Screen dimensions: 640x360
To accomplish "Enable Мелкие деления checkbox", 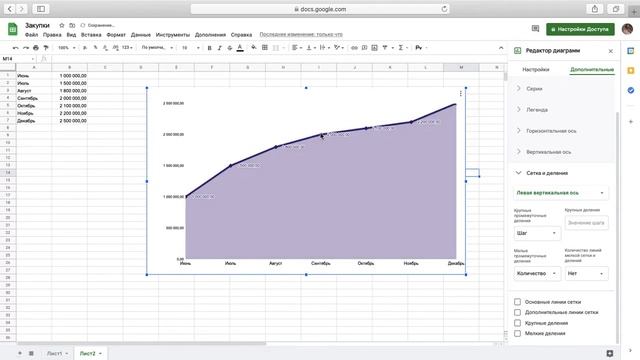I will [x=518, y=333].
